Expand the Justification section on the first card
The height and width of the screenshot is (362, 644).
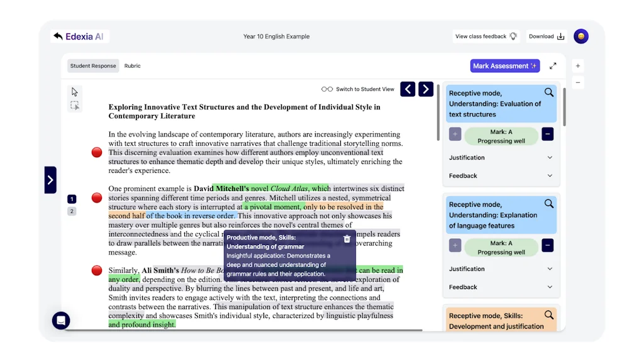pos(501,158)
